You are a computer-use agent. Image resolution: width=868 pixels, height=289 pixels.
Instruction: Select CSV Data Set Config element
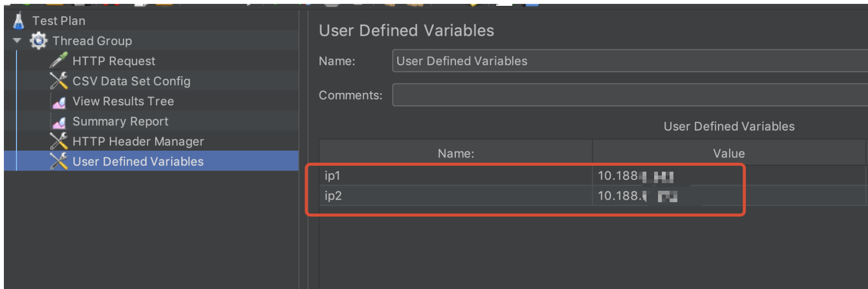coord(131,81)
